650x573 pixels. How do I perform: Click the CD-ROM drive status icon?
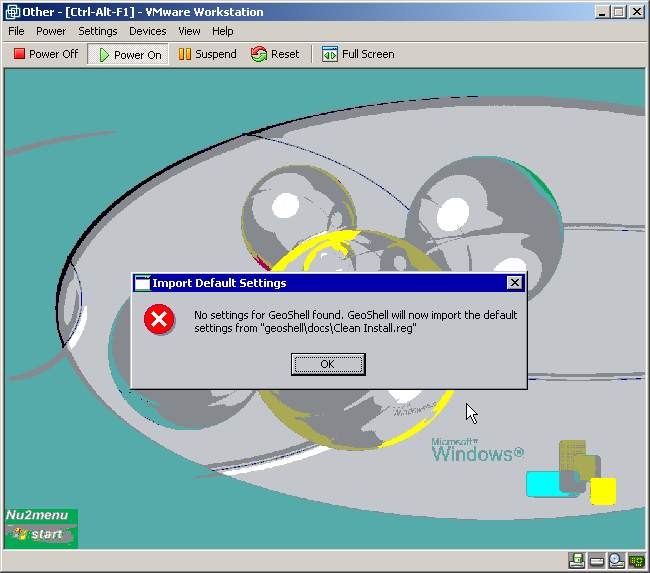click(x=617, y=561)
